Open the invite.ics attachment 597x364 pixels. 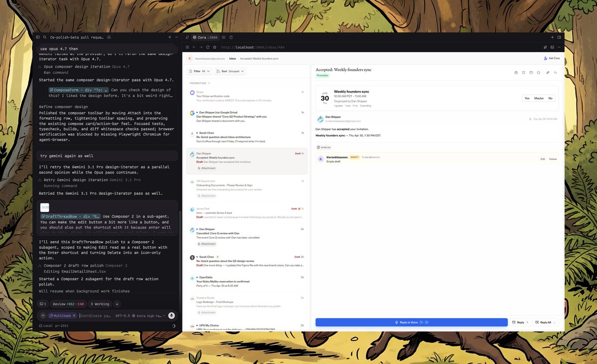324,147
